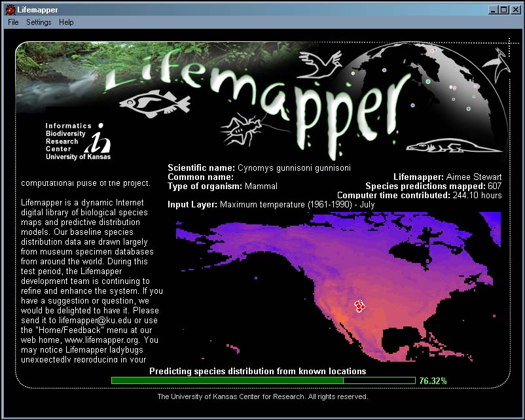Open the Settings menu
The image size is (525, 420).
[x=39, y=22]
